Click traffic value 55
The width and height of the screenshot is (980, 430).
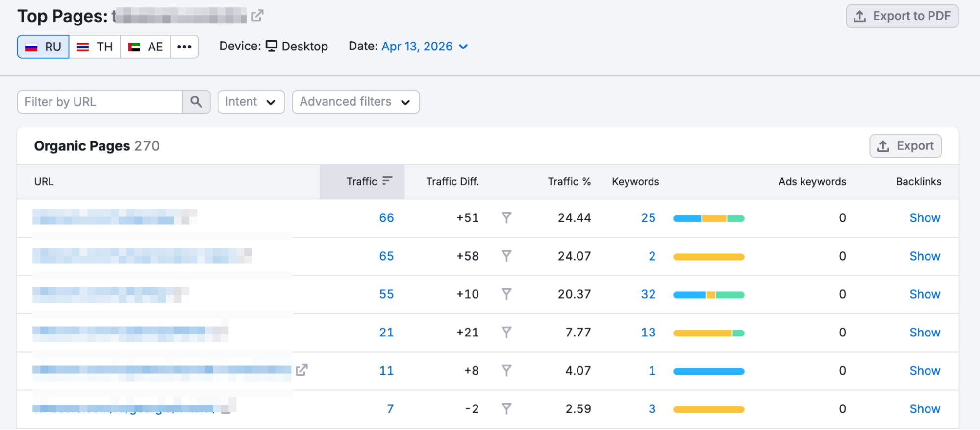(x=386, y=294)
